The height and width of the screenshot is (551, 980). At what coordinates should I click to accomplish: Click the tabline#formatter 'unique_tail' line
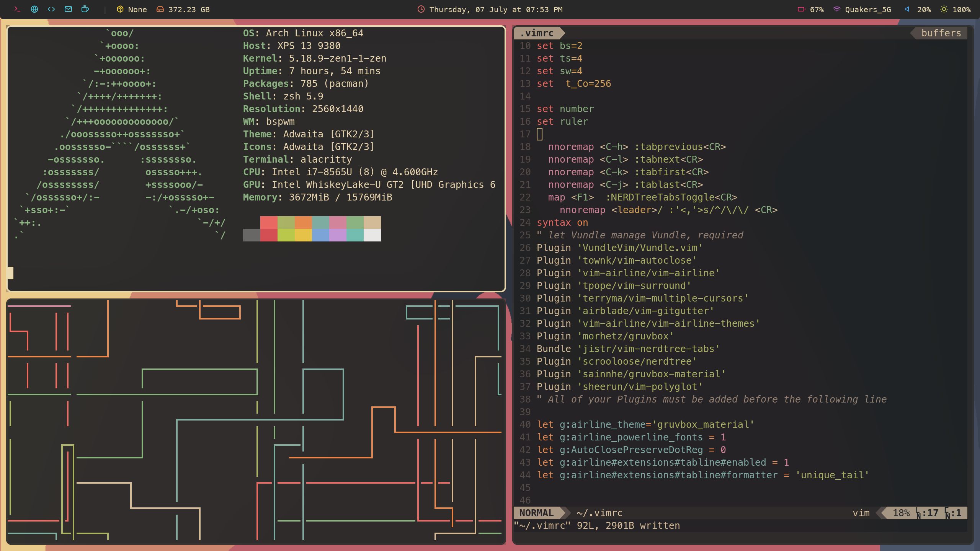[703, 475]
